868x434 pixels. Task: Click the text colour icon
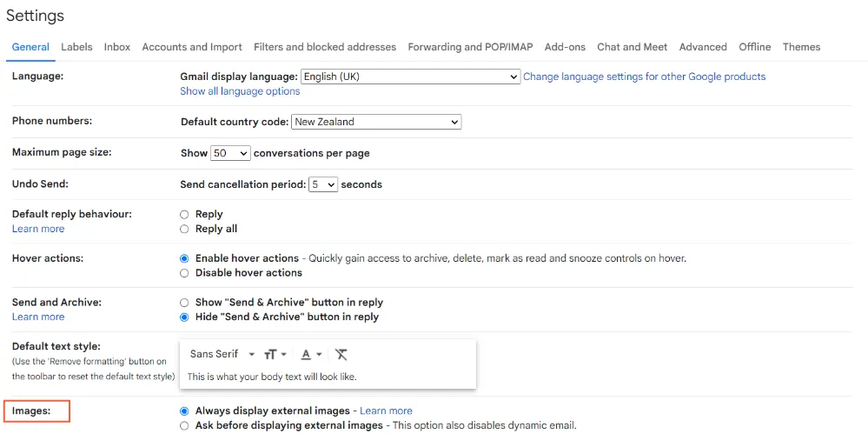tap(311, 354)
